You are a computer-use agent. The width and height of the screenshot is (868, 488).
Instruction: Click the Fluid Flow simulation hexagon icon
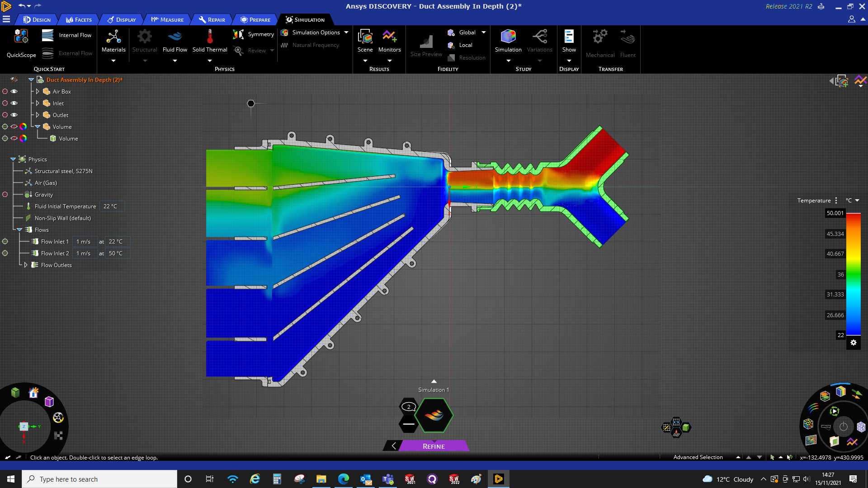click(x=434, y=415)
